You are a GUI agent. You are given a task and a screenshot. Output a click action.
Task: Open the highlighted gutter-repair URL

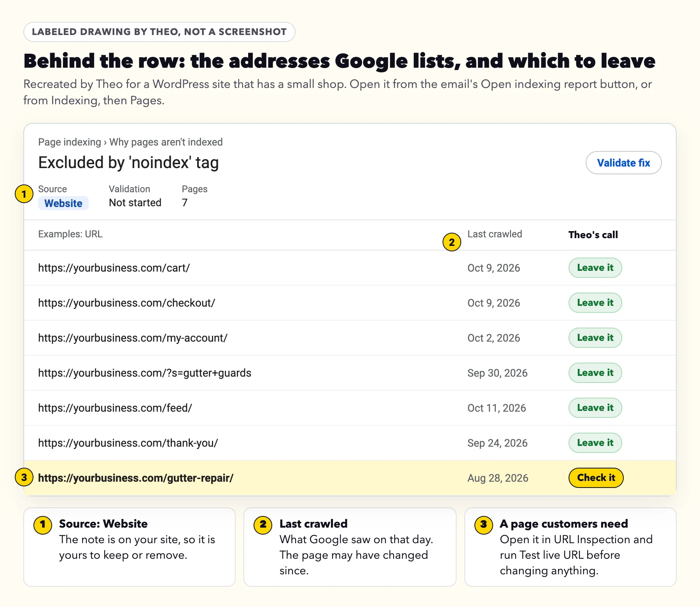point(136,478)
